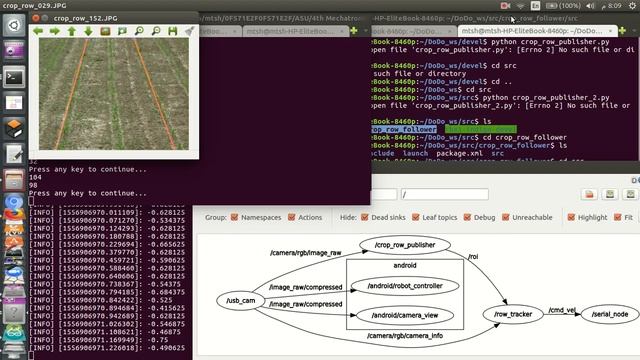640x360 pixels.
Task: Click the android group label in graph
Action: (405, 265)
